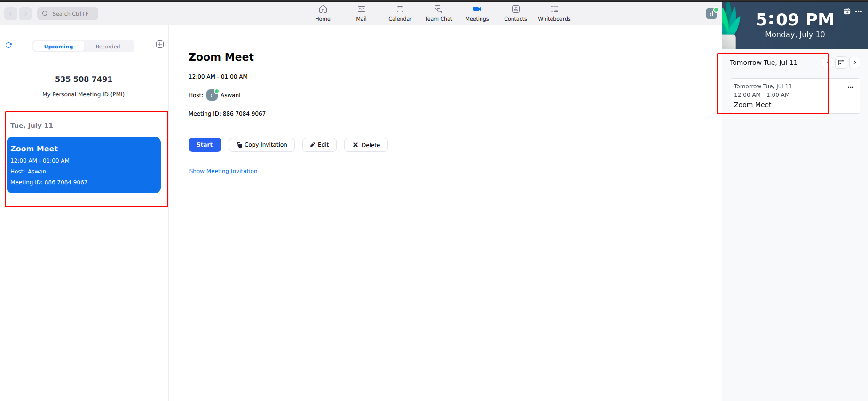Select the Meetings tab

coord(477,13)
